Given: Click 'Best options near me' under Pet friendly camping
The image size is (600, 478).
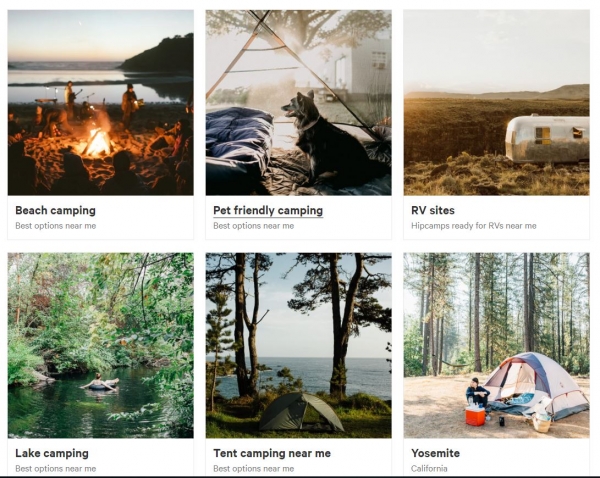Looking at the screenshot, I should coord(253,226).
